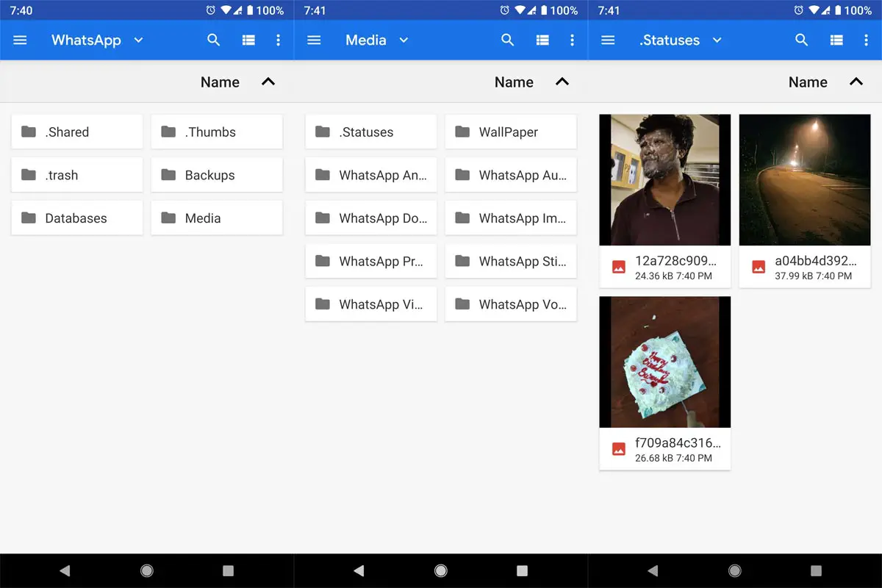
Task: Open the WhatsApp Im... folder
Action: click(x=511, y=218)
